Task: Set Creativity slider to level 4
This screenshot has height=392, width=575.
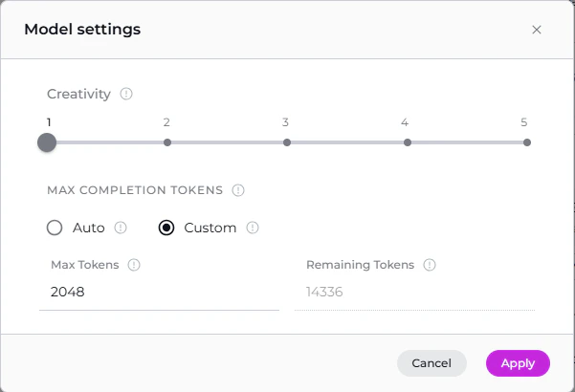Action: point(408,142)
